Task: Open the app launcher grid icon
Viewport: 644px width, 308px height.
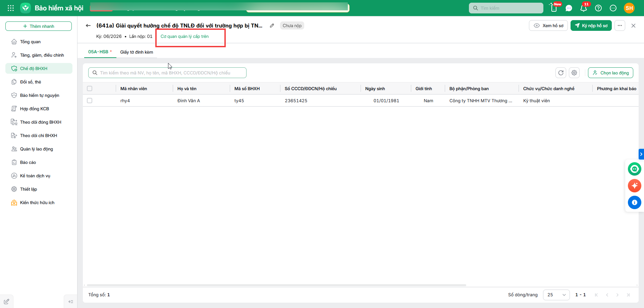Action: click(11, 8)
